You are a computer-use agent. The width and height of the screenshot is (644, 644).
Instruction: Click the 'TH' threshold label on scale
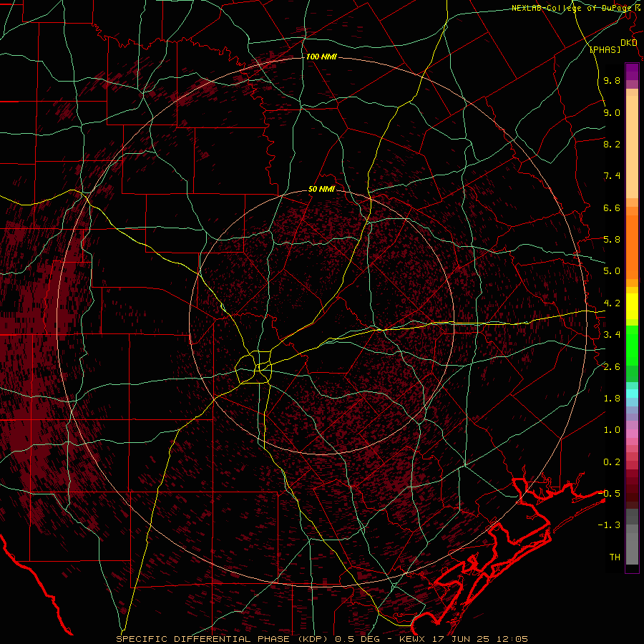pyautogui.click(x=615, y=557)
